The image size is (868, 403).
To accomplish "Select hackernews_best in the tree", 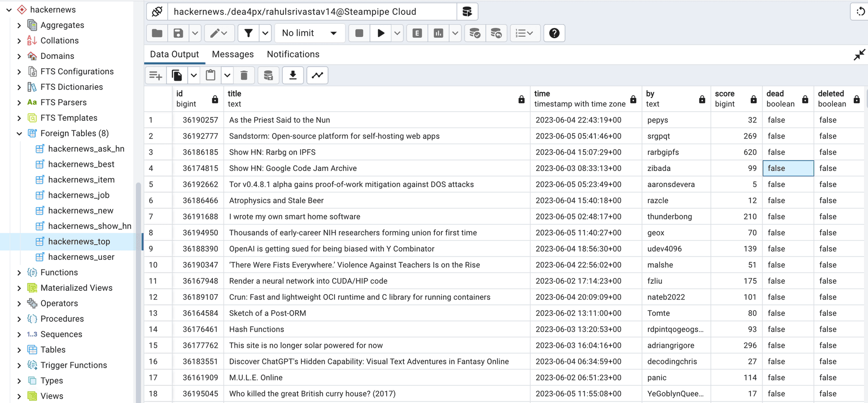I will pos(81,164).
